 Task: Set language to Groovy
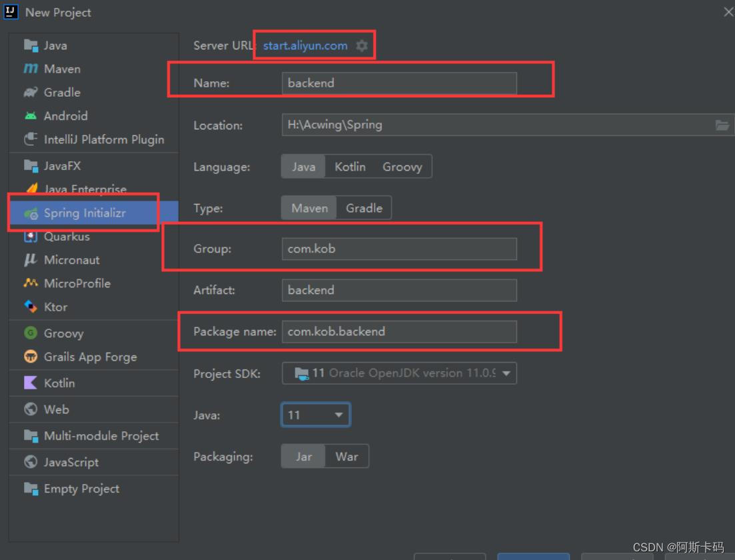point(402,167)
